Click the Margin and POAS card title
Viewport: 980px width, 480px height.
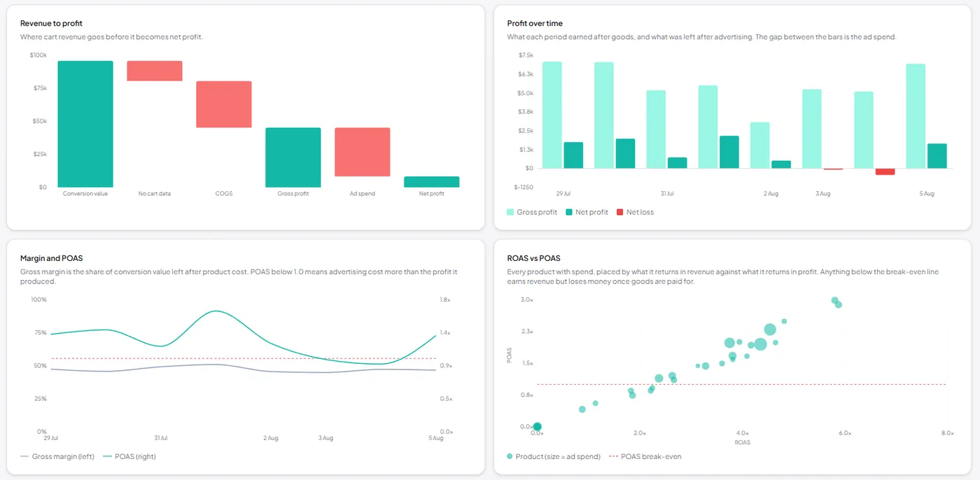52,258
